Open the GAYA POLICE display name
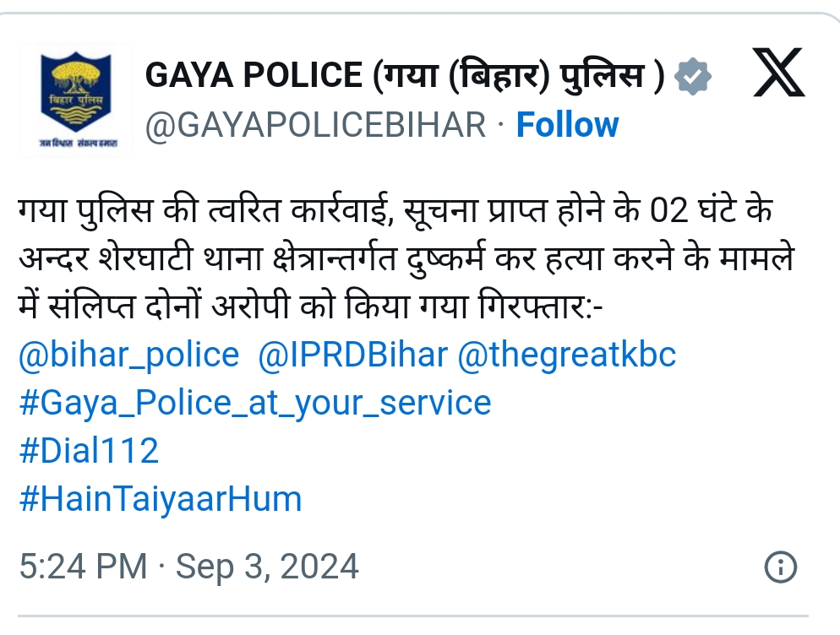 [x=405, y=75]
